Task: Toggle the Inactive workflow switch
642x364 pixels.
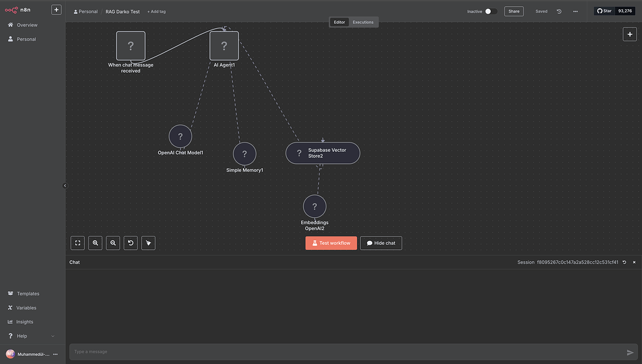Action: click(x=491, y=11)
